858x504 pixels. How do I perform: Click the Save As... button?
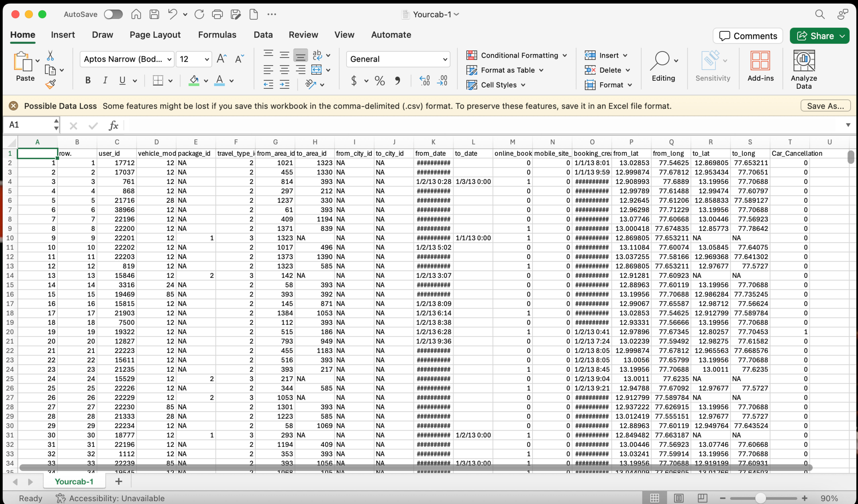click(x=825, y=106)
